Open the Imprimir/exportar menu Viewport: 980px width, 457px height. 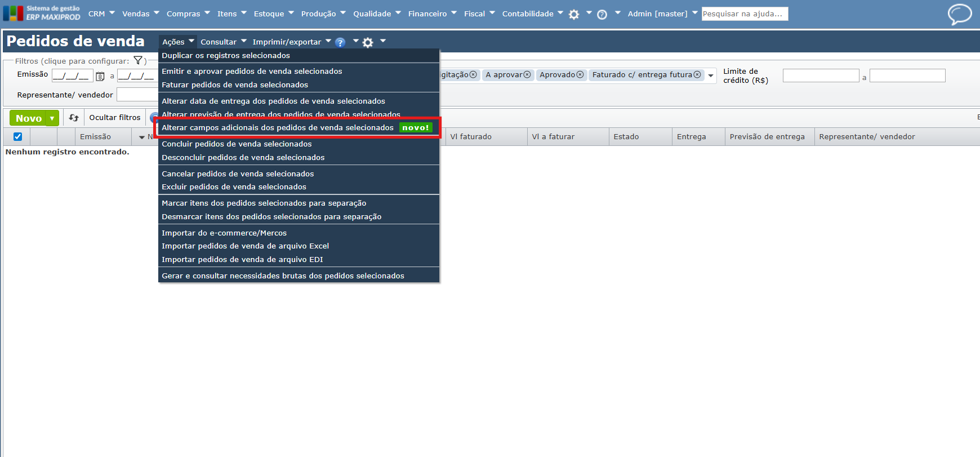tap(292, 42)
